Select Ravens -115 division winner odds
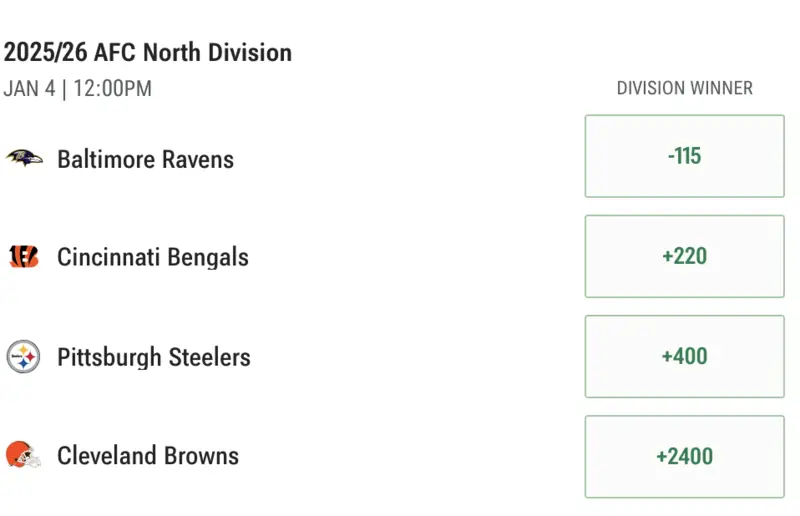The image size is (800, 516). 684,156
